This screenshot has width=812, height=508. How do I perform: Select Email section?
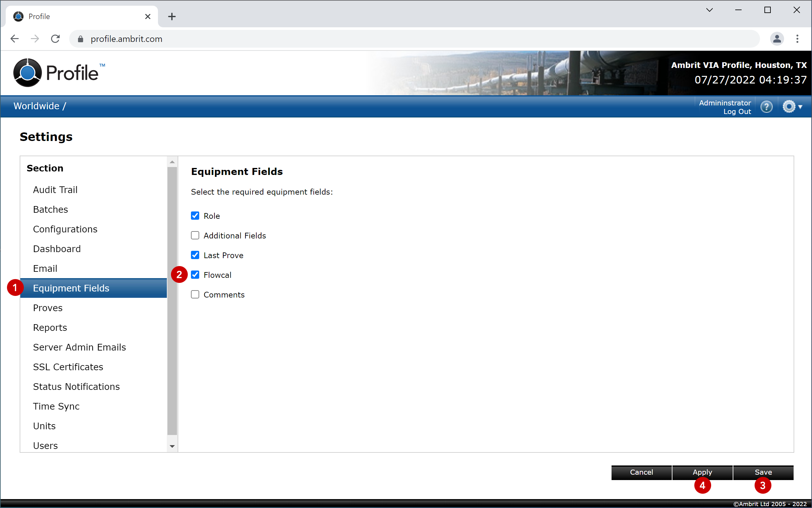click(94, 269)
